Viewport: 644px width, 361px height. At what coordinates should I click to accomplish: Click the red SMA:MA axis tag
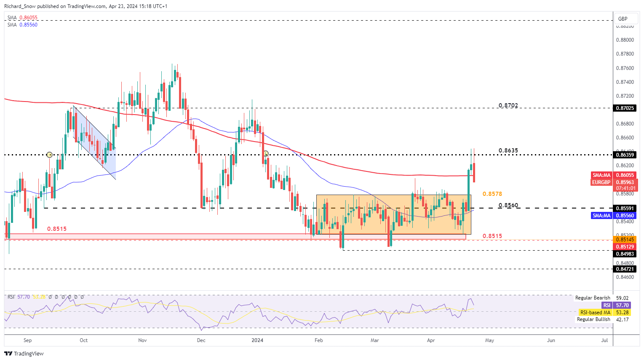pos(601,175)
